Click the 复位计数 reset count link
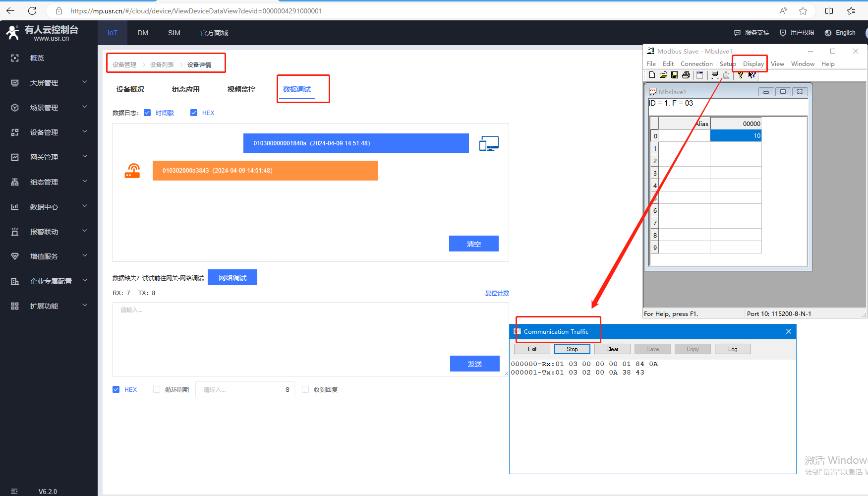 coord(497,293)
